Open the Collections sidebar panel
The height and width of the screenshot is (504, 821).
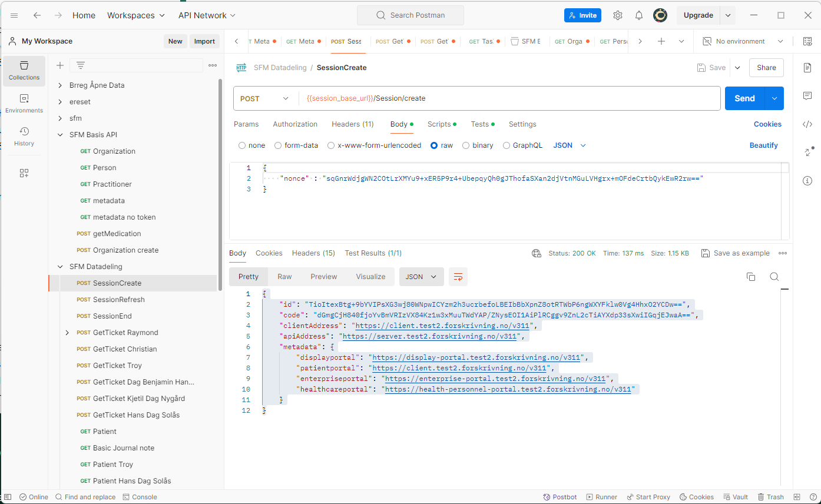pyautogui.click(x=24, y=71)
